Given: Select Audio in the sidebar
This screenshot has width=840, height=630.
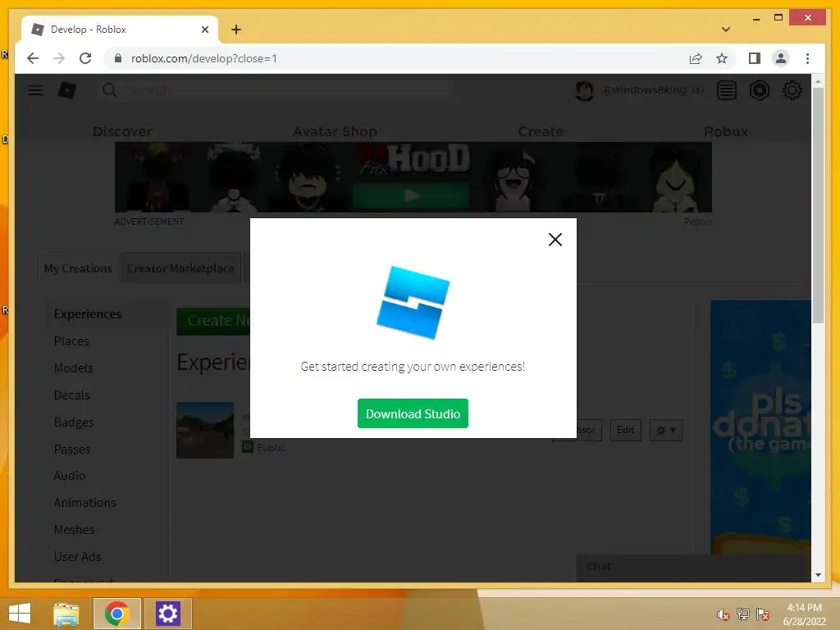Looking at the screenshot, I should [69, 476].
